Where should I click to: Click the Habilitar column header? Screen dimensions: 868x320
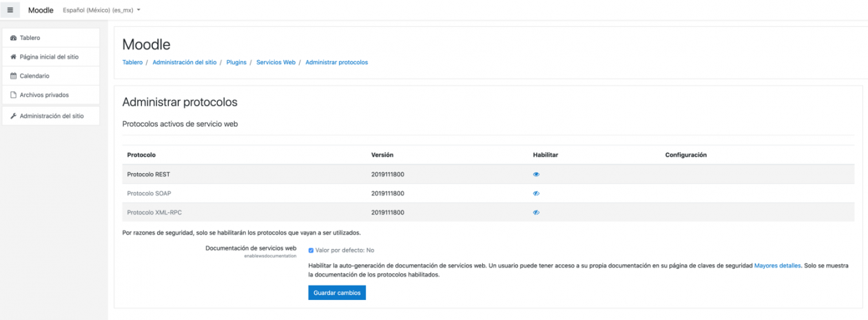546,155
